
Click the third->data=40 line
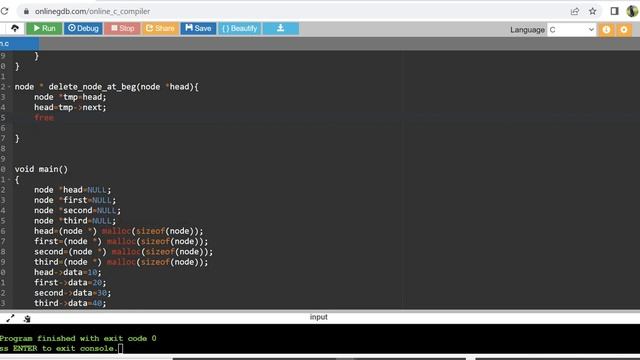[x=70, y=303]
